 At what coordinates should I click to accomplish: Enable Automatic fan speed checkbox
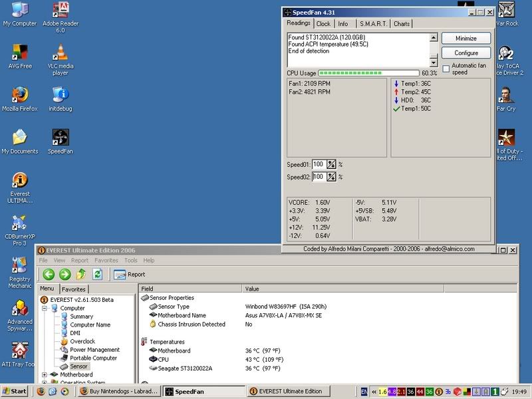click(x=446, y=68)
